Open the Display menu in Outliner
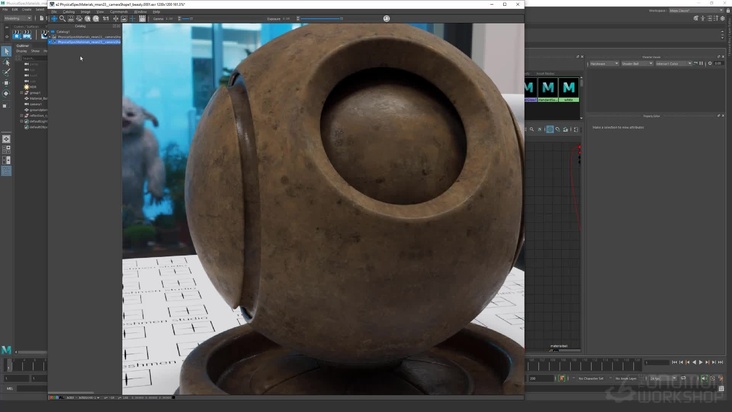732x412 pixels. [21, 51]
